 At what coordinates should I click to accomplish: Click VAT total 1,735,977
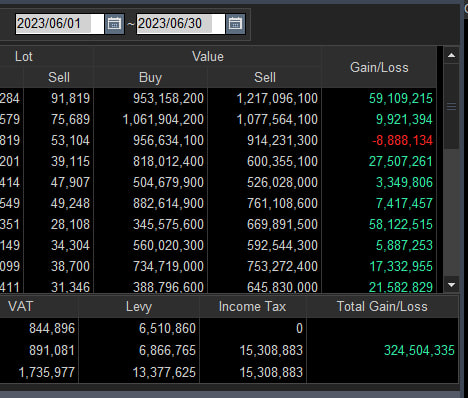click(x=47, y=372)
